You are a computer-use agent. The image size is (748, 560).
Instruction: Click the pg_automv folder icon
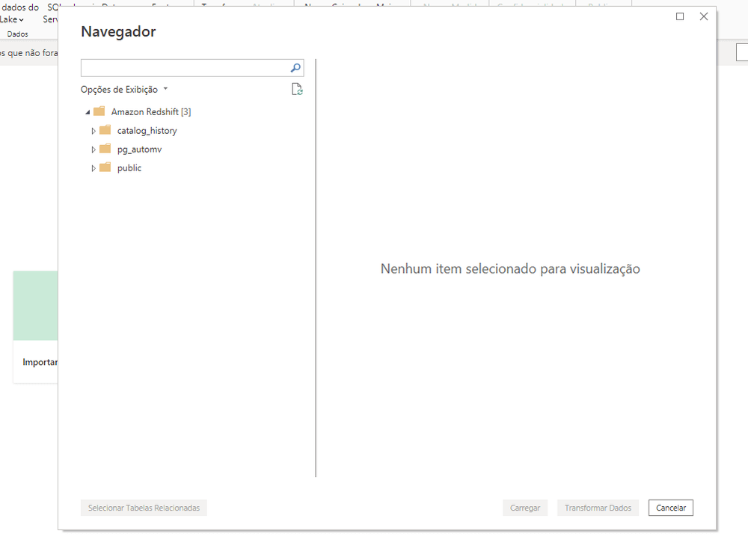105,148
